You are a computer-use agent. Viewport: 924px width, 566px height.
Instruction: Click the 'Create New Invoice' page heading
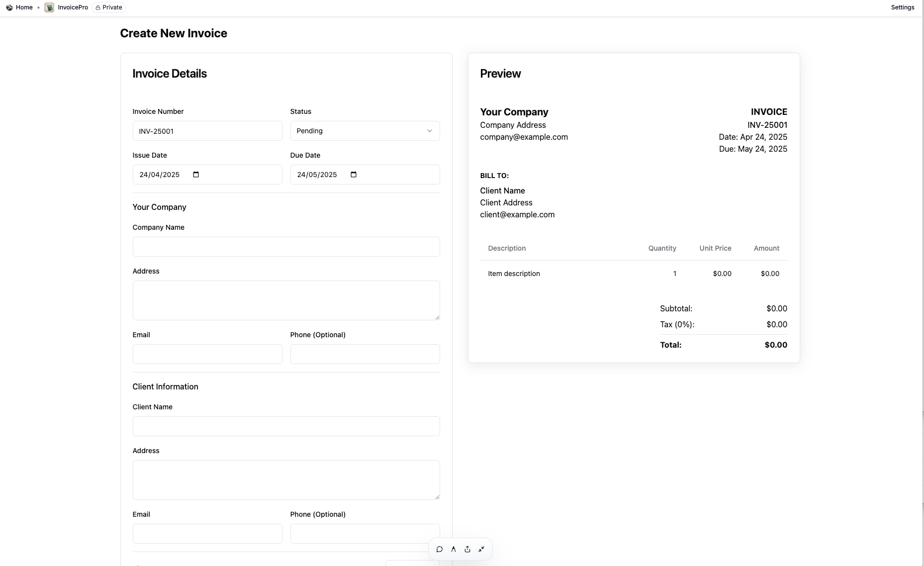(174, 33)
